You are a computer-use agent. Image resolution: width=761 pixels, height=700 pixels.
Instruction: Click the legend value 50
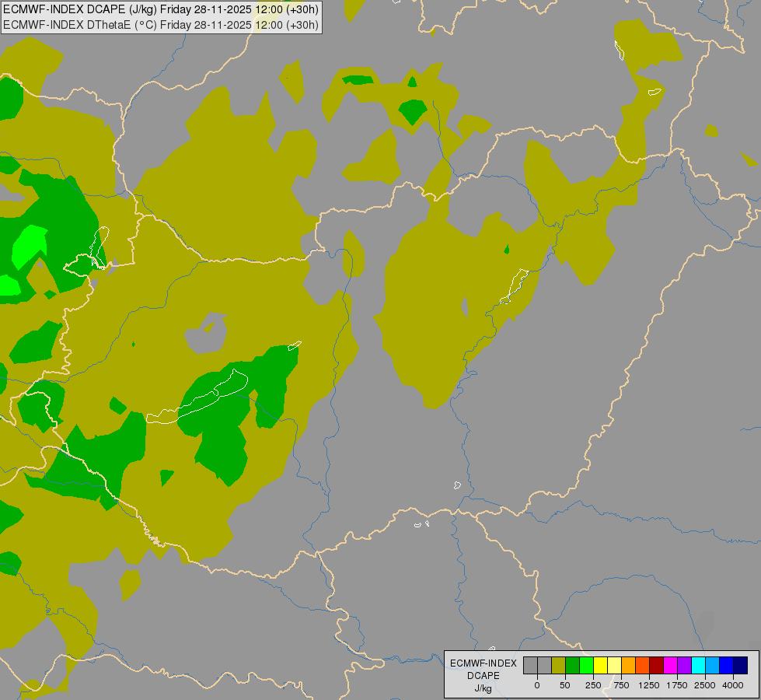click(565, 685)
